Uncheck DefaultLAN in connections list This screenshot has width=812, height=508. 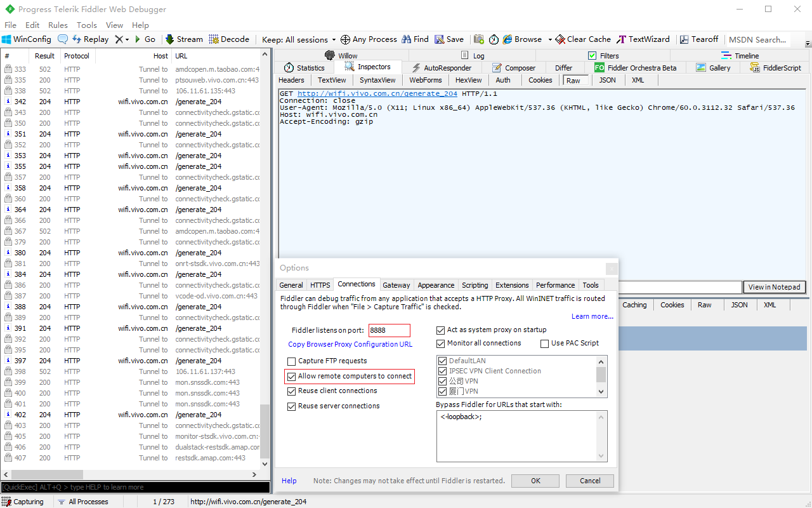[442, 361]
